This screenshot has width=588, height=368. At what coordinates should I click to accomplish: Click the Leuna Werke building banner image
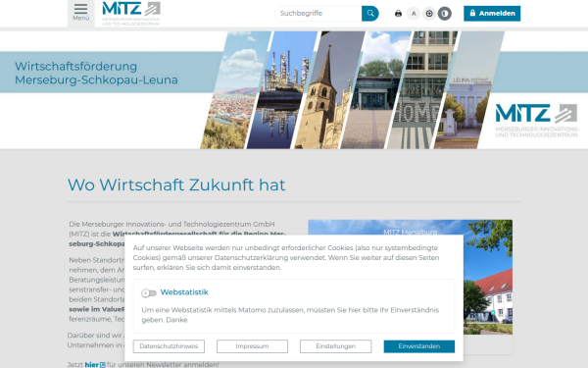coord(468,90)
